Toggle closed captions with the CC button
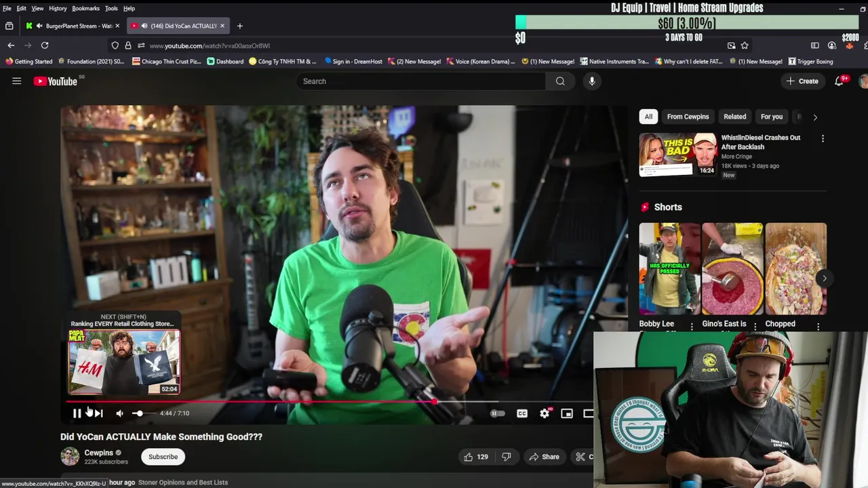The width and height of the screenshot is (868, 488). click(x=522, y=413)
